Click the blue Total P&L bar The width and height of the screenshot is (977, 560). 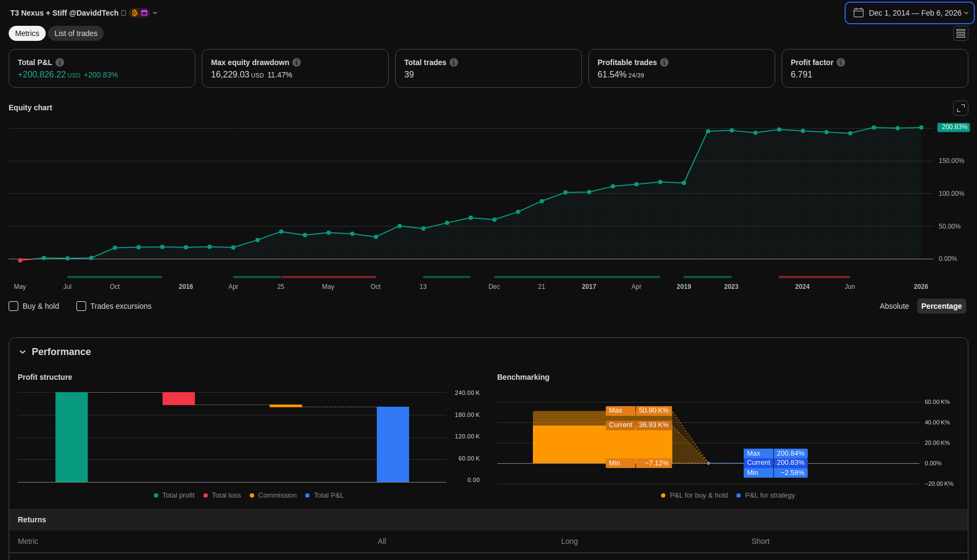[392, 444]
